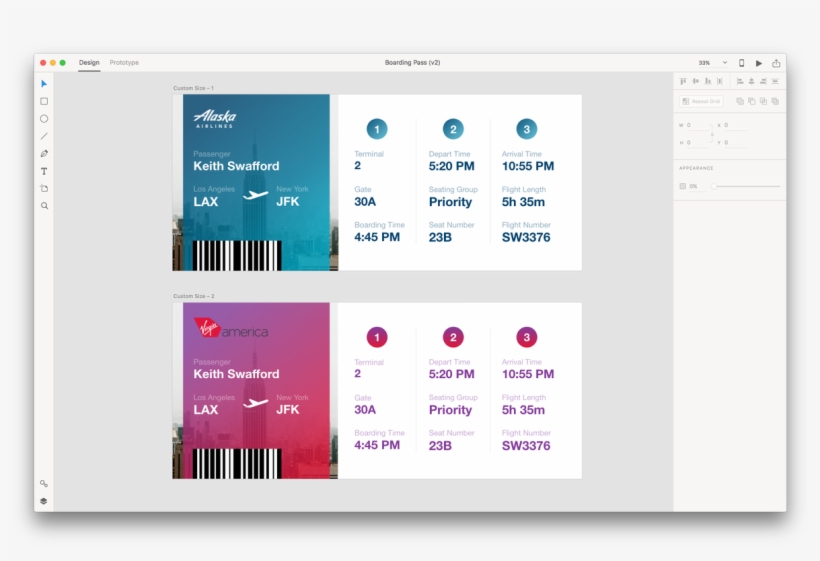Select the Custom Size – 2 artboard label
Screen dimensions: 820x561
(x=194, y=296)
